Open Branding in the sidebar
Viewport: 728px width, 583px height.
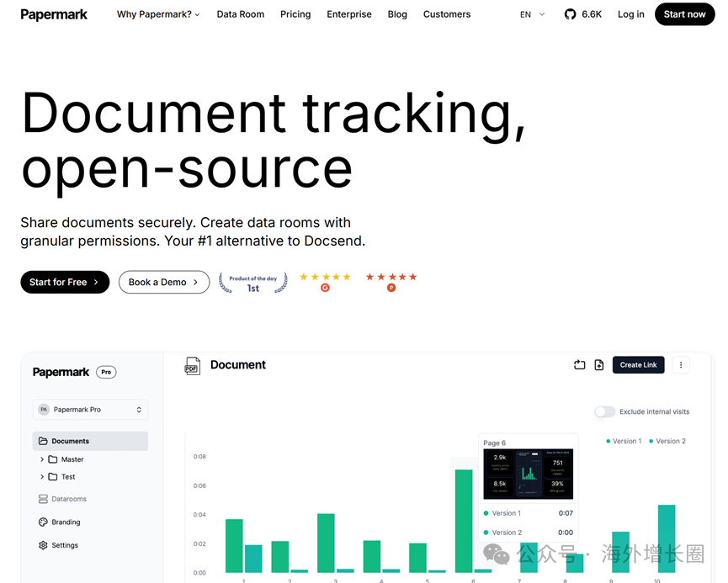(66, 522)
